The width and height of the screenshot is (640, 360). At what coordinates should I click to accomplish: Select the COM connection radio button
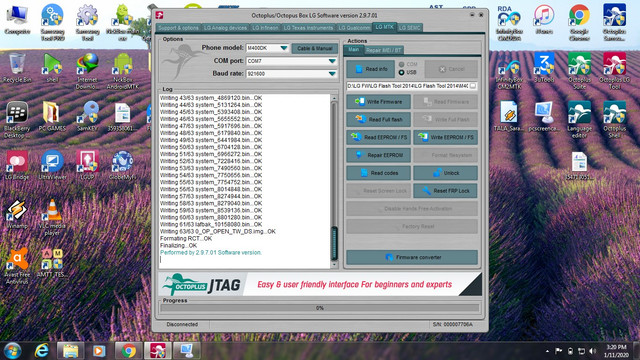pyautogui.click(x=402, y=64)
